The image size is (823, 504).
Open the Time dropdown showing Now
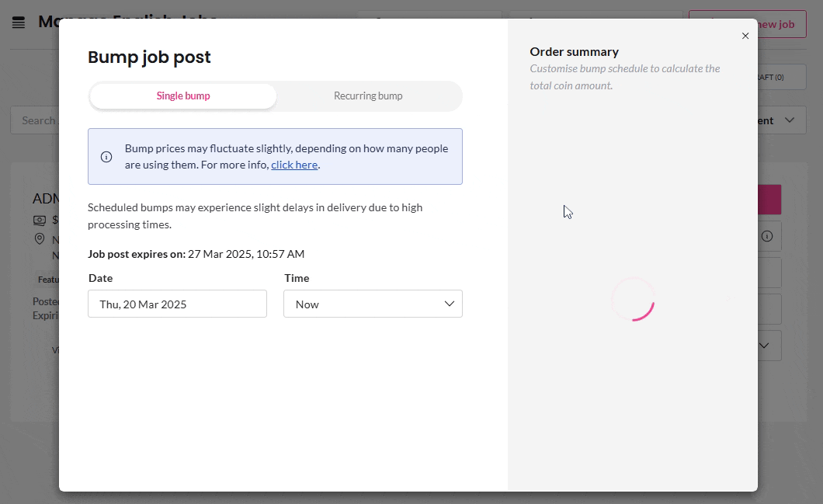[373, 304]
